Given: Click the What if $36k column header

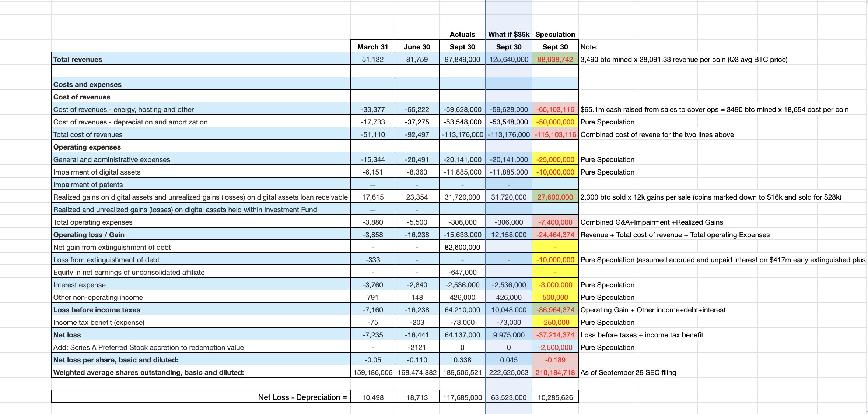Looking at the screenshot, I should pyautogui.click(x=508, y=34).
